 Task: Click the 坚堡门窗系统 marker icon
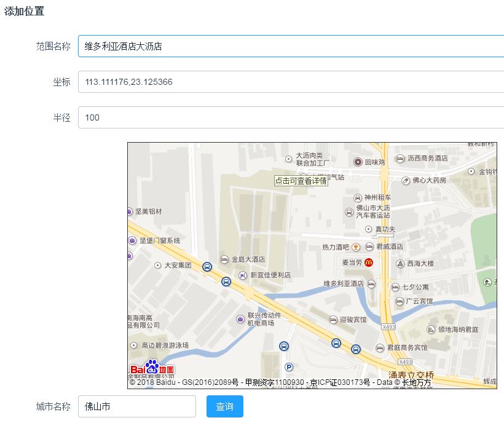pos(131,241)
